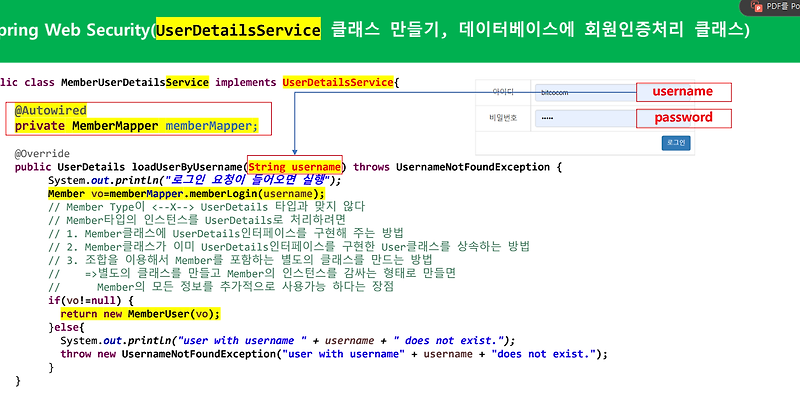Image resolution: width=800 pixels, height=414 pixels.
Task: Click the line Member vo=memberMapper.memberLogin(username);
Action: click(186, 194)
